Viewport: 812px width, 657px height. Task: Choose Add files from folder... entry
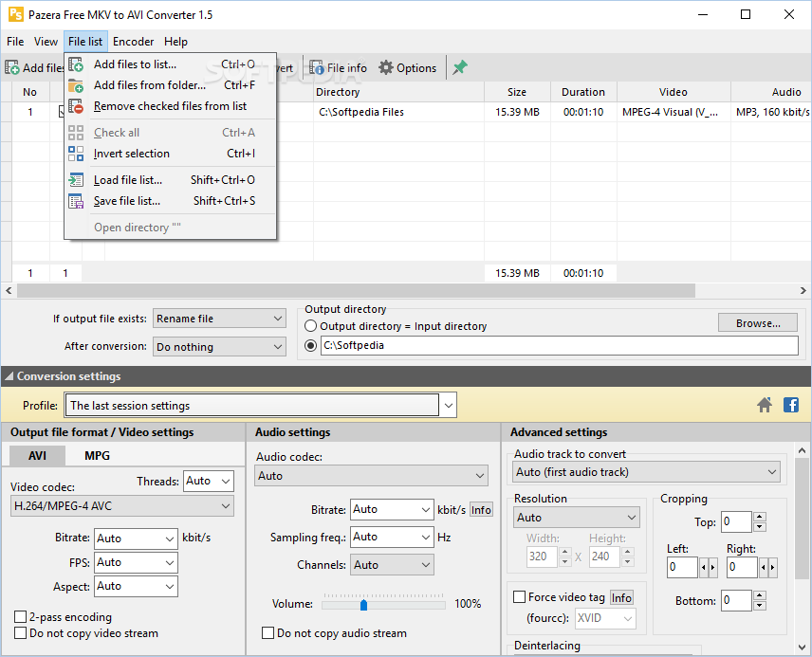[170, 85]
